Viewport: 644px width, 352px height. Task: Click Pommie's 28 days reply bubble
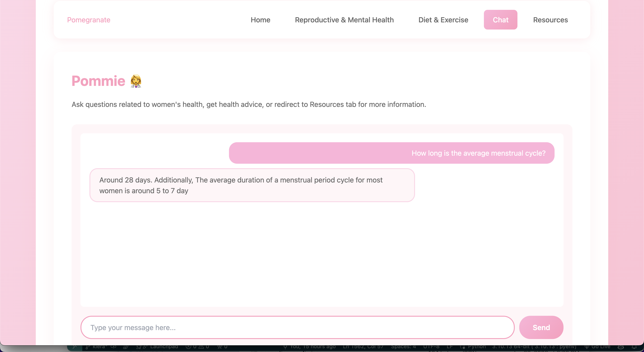(252, 185)
